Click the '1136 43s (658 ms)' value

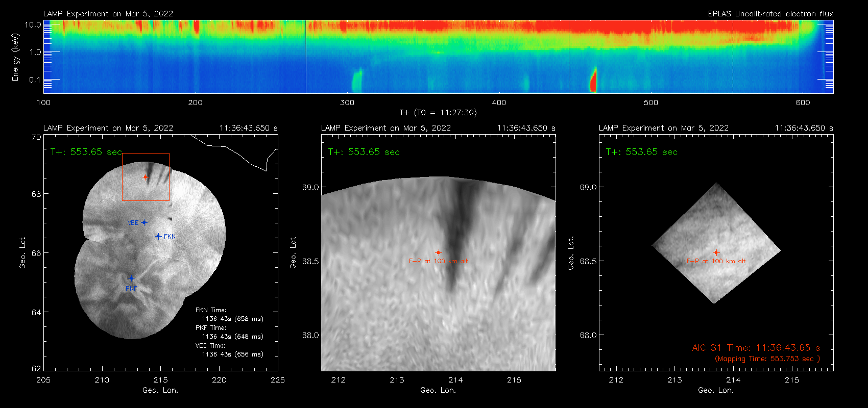point(233,319)
